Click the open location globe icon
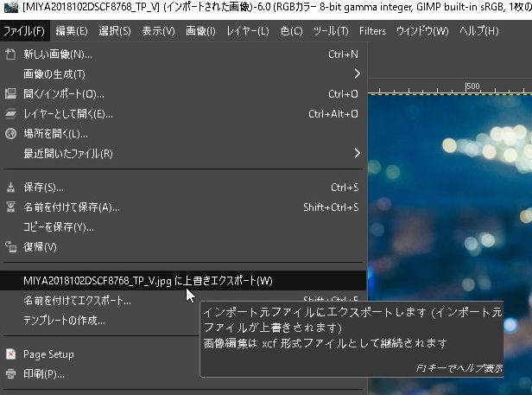Image resolution: width=532 pixels, height=395 pixels. click(11, 134)
